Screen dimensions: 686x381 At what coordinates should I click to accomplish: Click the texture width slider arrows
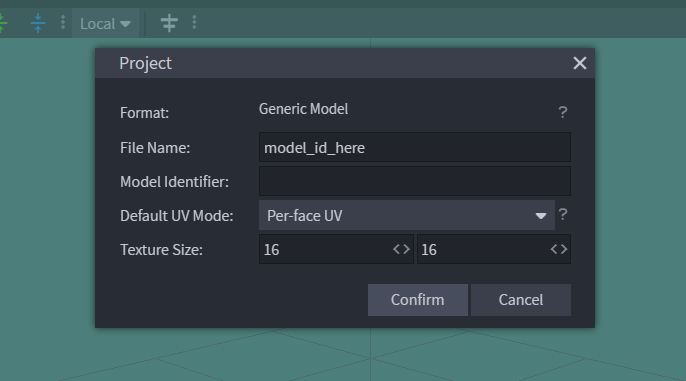click(x=401, y=249)
